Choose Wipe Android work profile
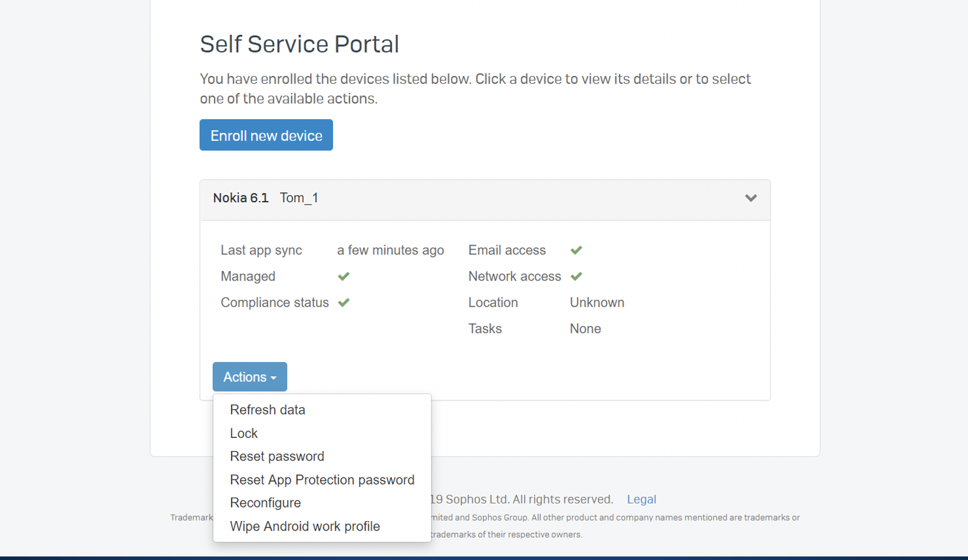 (305, 526)
